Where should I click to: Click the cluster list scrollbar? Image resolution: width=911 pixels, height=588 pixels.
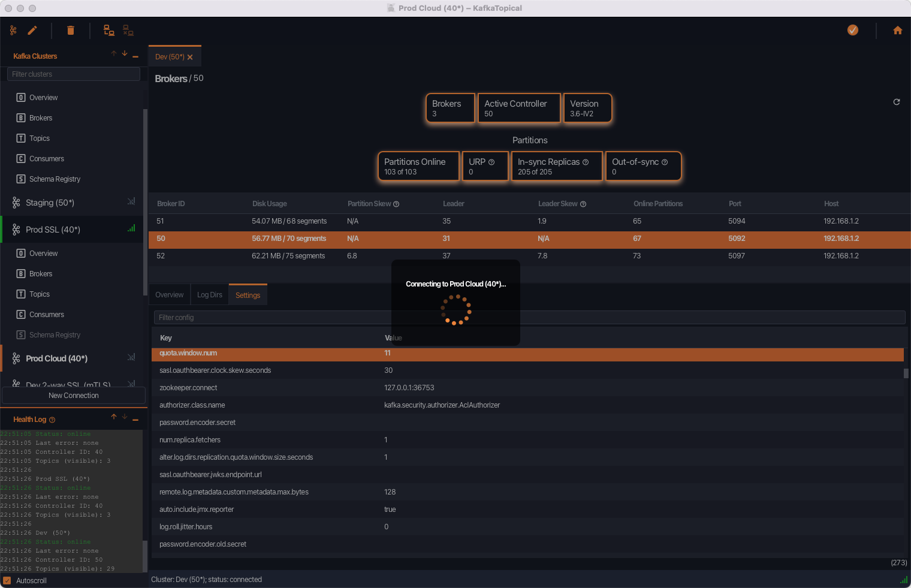point(145,202)
